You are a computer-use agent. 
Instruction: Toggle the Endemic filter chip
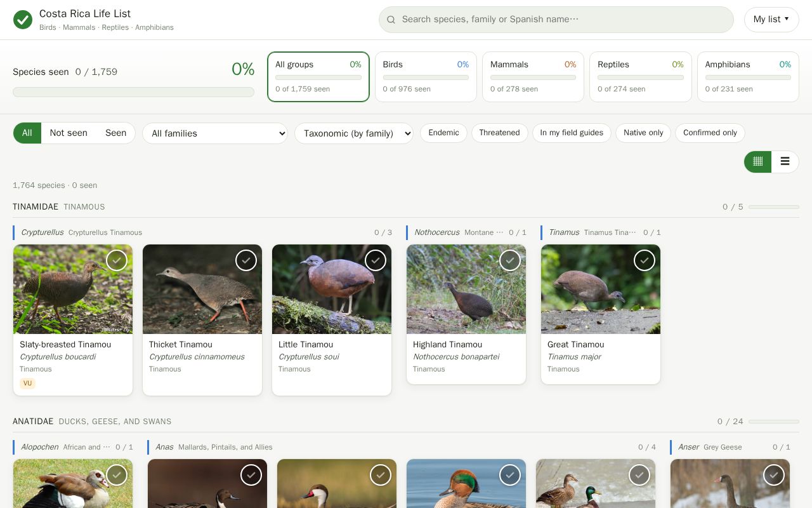(443, 133)
